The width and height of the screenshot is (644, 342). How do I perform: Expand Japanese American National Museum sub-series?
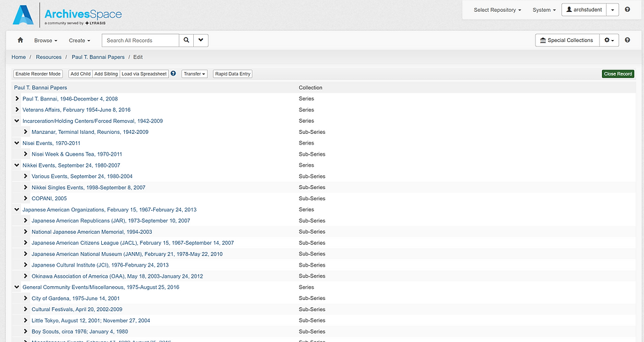(x=26, y=253)
